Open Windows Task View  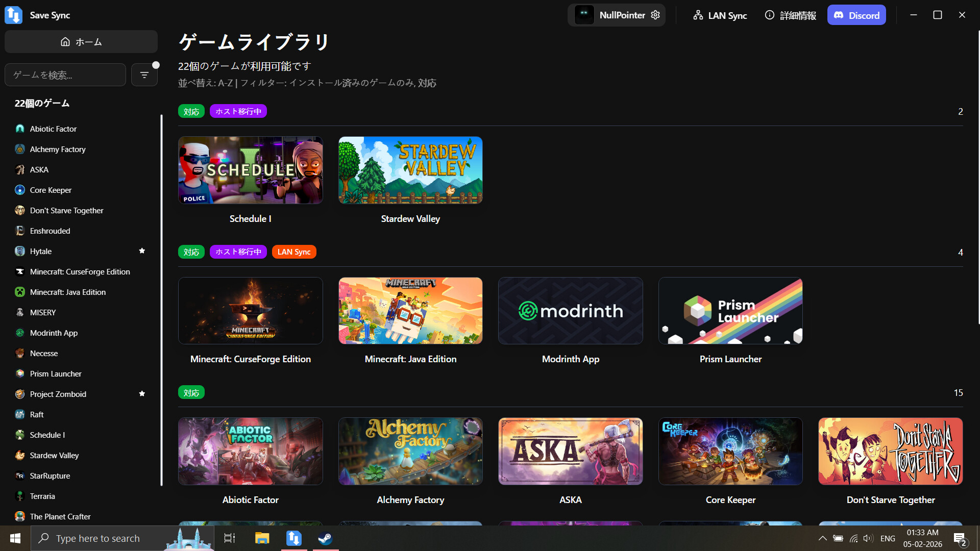point(230,538)
